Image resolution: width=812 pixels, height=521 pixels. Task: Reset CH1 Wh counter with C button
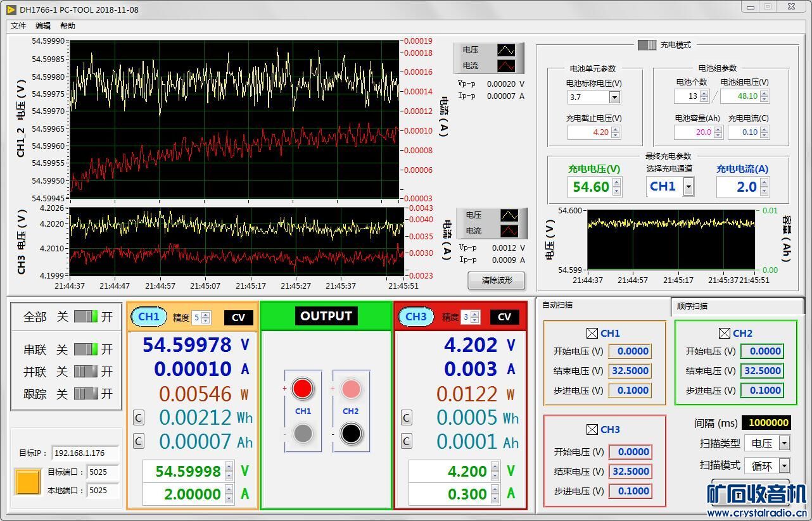(139, 418)
